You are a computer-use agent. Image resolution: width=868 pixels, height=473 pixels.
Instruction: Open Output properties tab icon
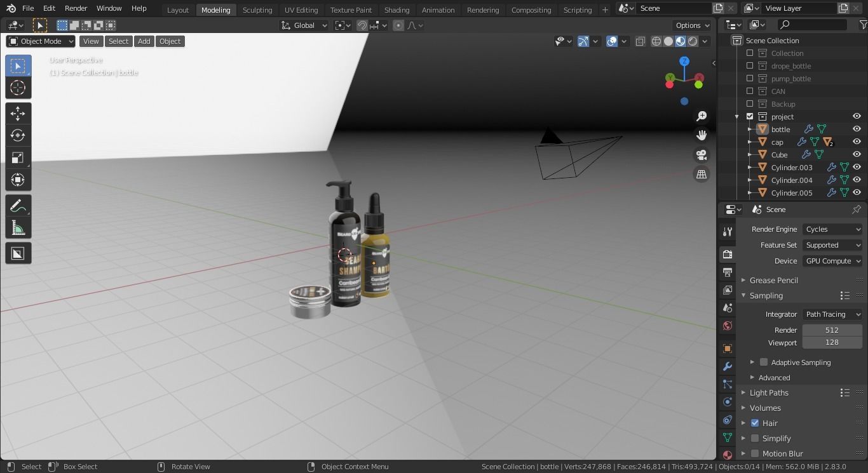coord(728,272)
